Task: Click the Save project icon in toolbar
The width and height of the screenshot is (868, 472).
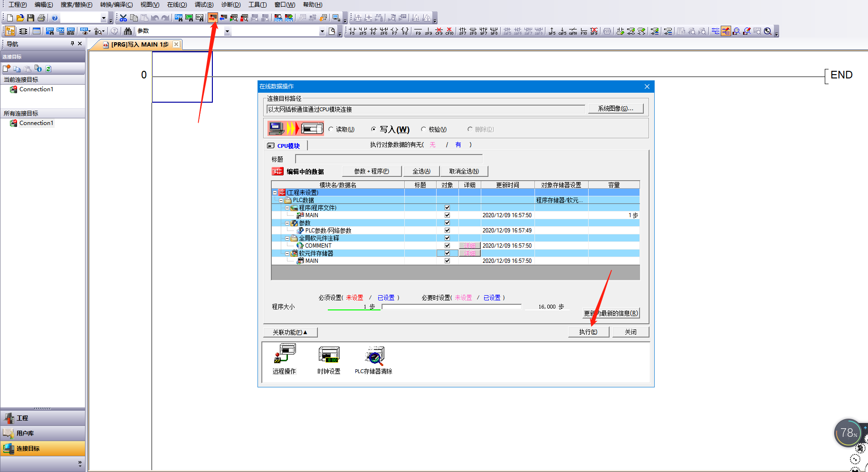Action: pos(31,18)
